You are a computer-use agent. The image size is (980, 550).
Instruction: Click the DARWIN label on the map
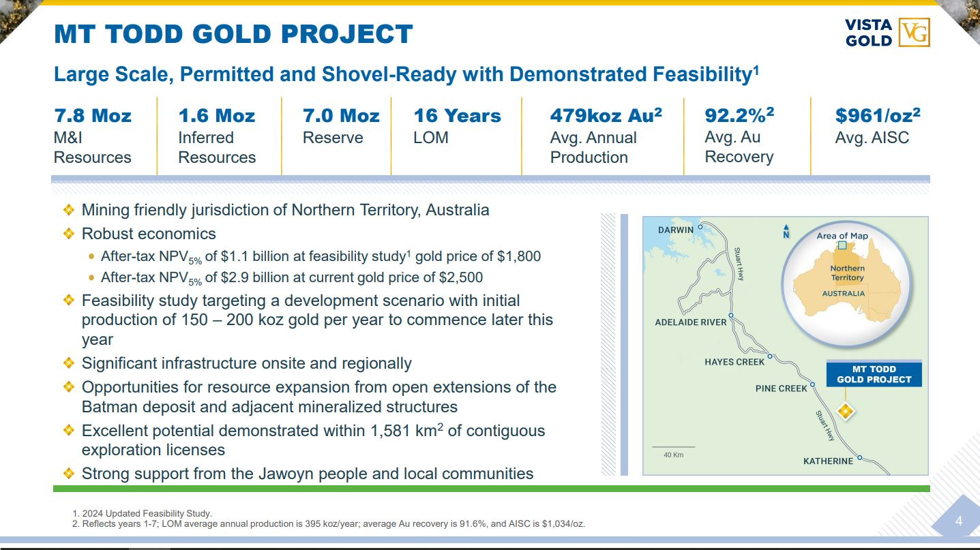tap(675, 230)
